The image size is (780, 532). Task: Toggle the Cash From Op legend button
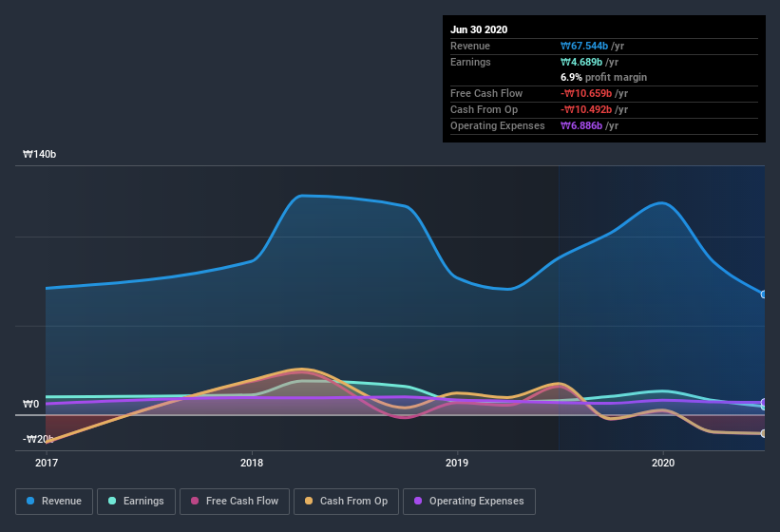pos(346,502)
